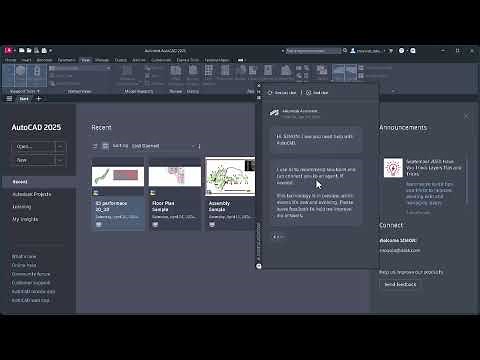The width and height of the screenshot is (480, 360).
Task: Expand the Quick Access Toolbar customize arrow
Action: [51, 51]
